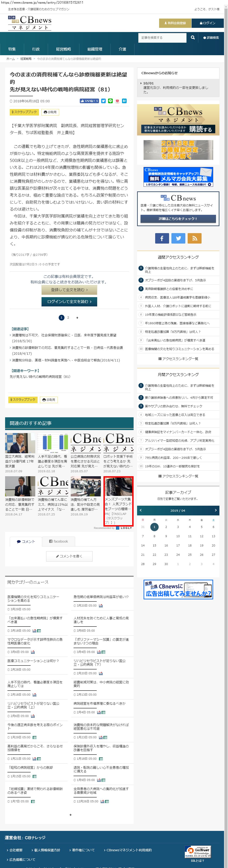Screen dimensions: 228x868
Task: Share article via LINE icon
Action: (x=110, y=101)
